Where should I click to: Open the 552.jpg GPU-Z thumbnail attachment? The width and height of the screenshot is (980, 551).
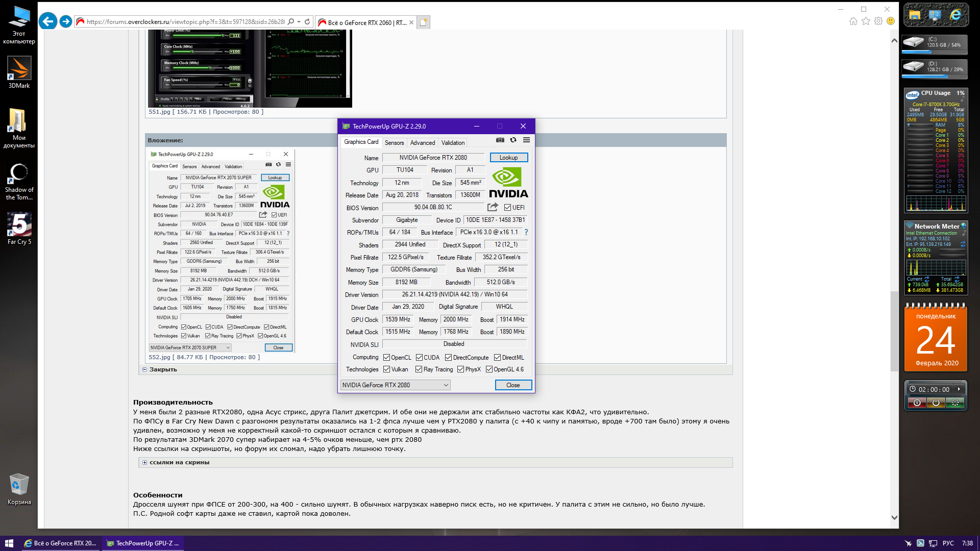click(x=220, y=251)
